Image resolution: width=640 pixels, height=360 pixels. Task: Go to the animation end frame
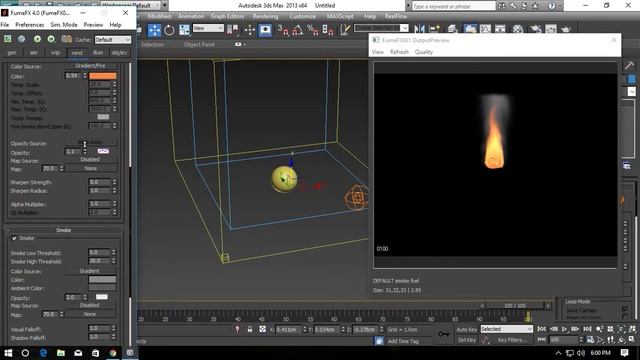(587, 329)
